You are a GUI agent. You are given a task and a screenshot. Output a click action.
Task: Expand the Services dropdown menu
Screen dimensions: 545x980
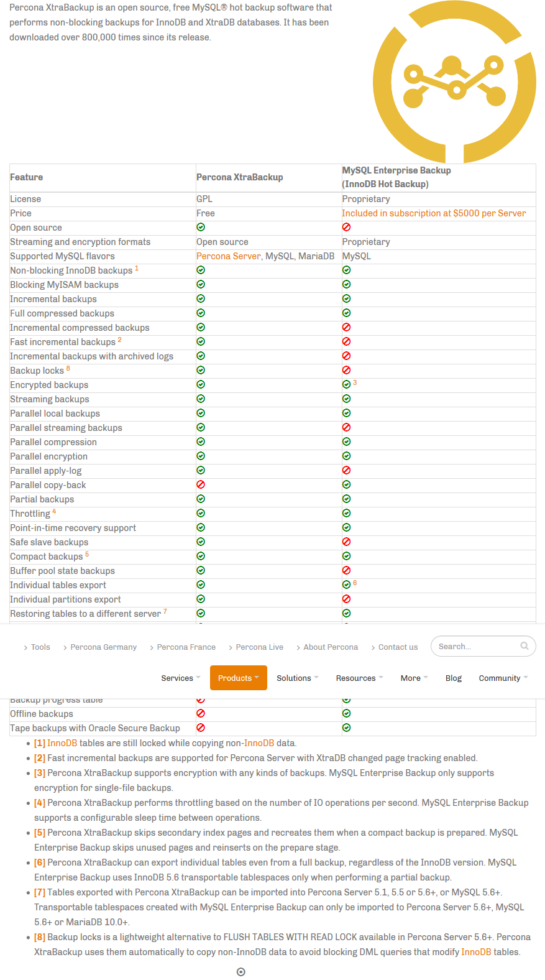coord(181,678)
